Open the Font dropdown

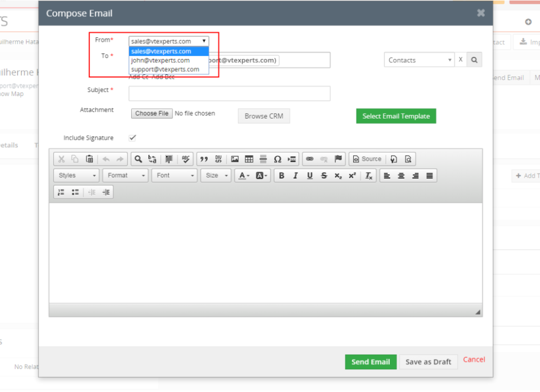(175, 176)
